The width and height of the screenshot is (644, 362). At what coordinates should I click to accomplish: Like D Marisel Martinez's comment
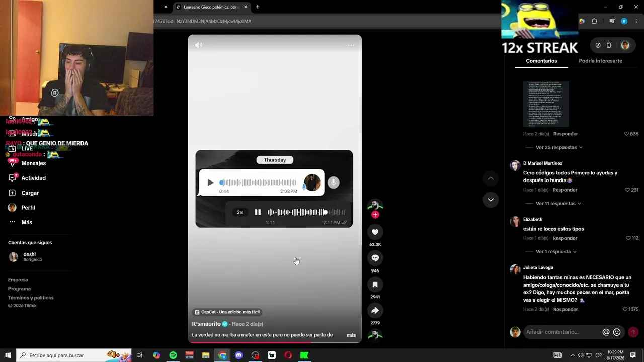(627, 190)
